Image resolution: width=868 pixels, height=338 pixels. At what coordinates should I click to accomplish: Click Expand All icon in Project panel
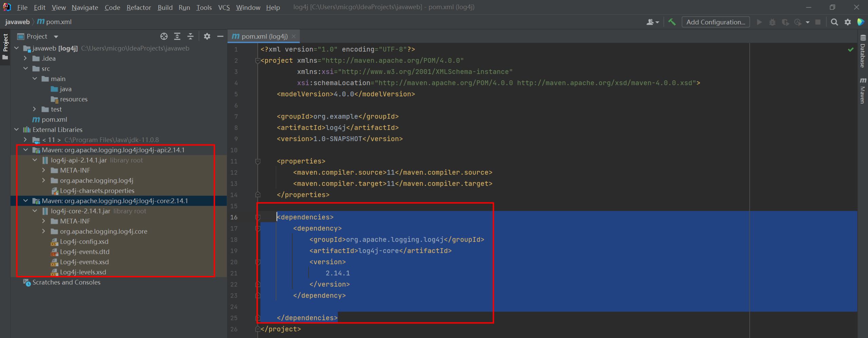pyautogui.click(x=177, y=36)
